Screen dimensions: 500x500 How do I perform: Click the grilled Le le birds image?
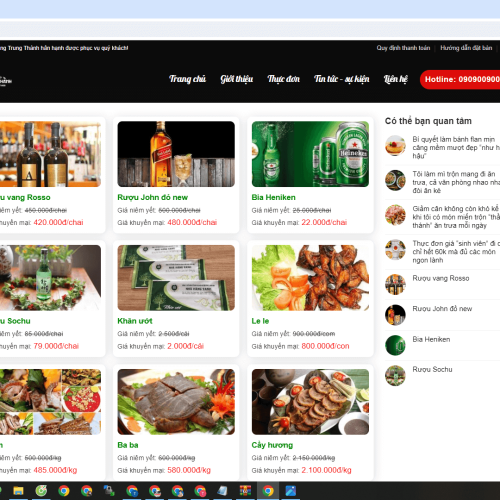tap(310, 278)
